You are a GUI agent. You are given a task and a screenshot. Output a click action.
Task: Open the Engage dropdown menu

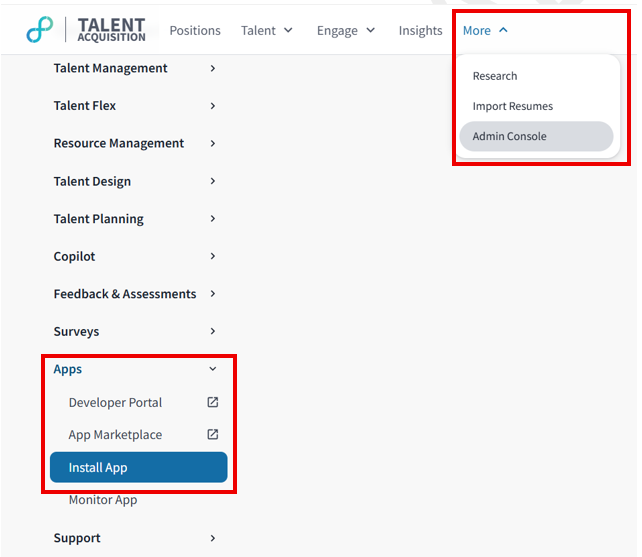(x=345, y=31)
